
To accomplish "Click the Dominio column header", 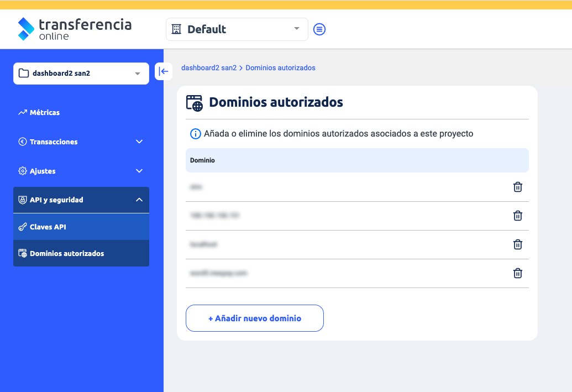I will click(x=202, y=160).
